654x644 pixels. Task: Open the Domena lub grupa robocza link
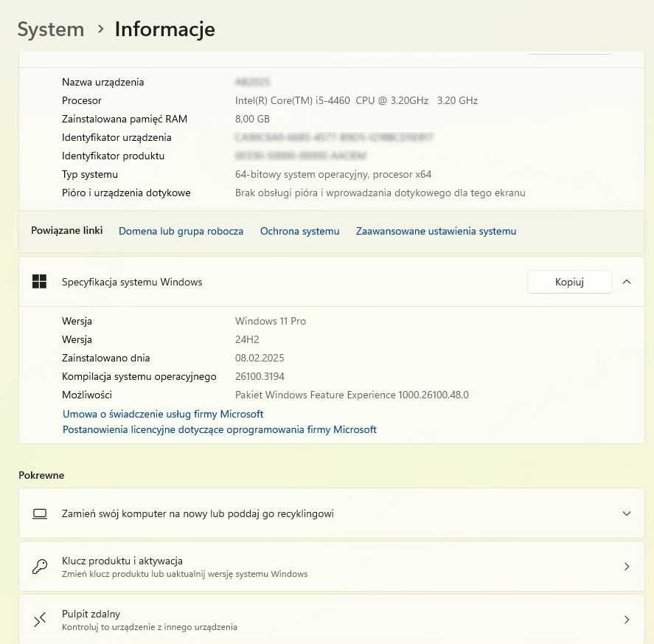[x=181, y=231]
